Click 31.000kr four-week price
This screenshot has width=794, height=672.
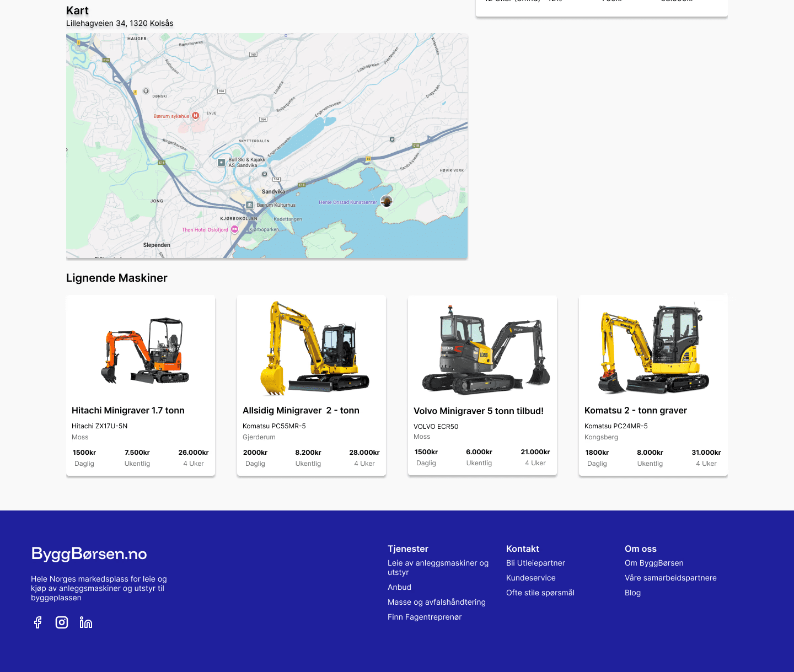coord(706,453)
